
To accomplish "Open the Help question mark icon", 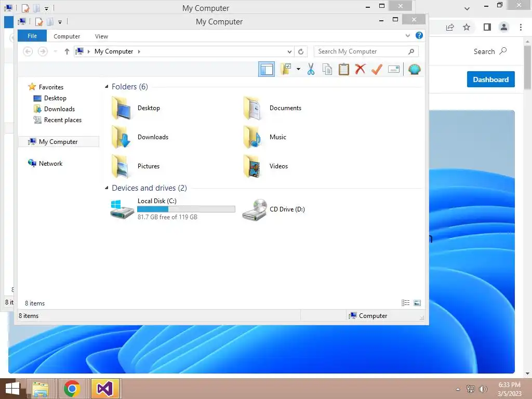I will coord(419,35).
